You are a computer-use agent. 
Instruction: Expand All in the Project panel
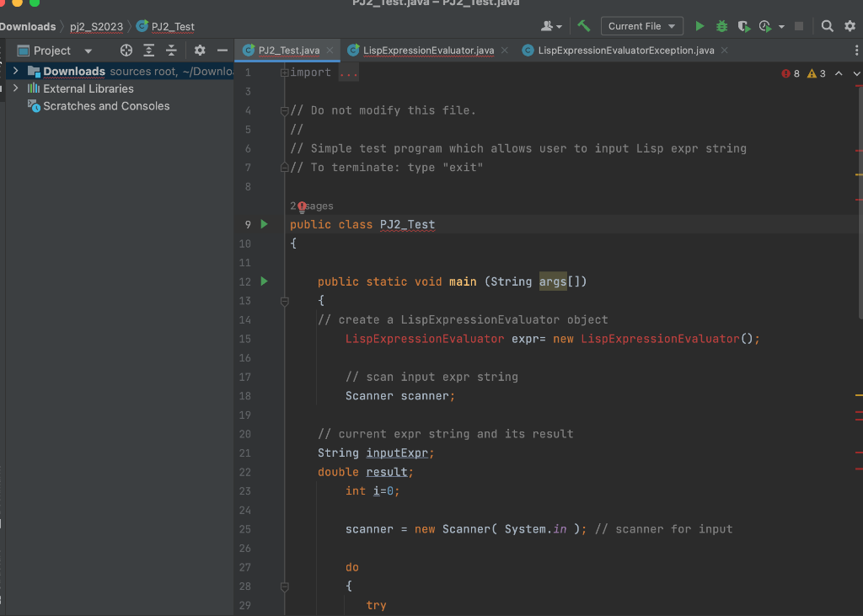click(149, 51)
